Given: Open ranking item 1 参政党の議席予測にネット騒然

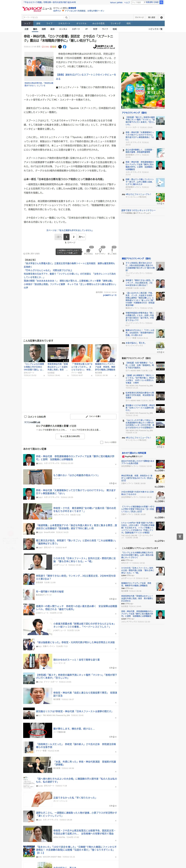Looking at the screenshot, I should coord(140,121).
